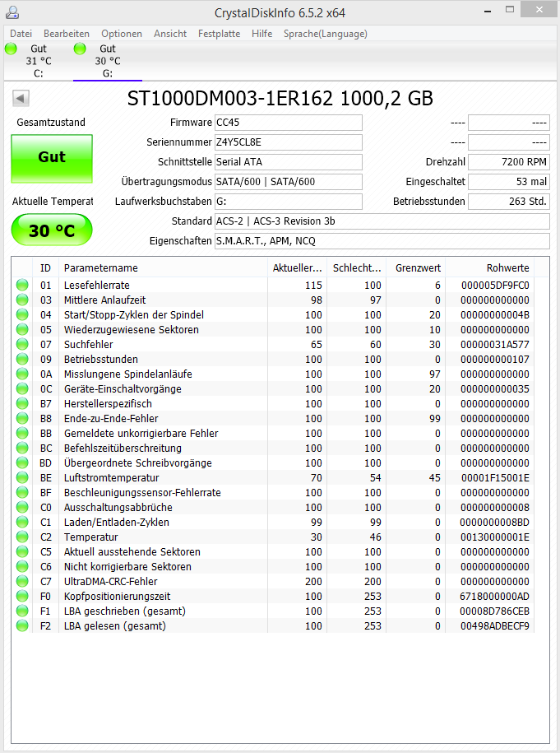Image resolution: width=560 pixels, height=753 pixels.
Task: Switch to the G: drive tab showing 30 °C
Action: pos(108,61)
